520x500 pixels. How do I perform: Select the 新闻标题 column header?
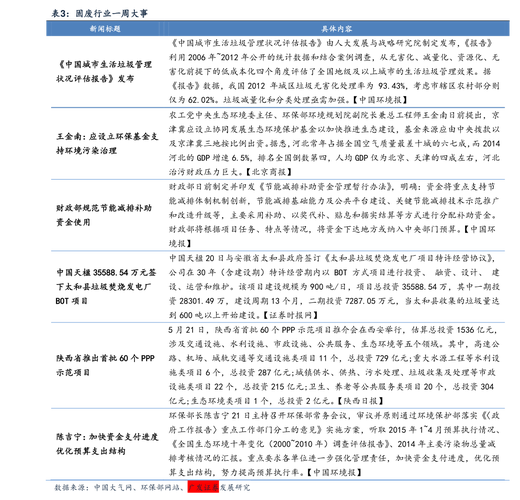pyautogui.click(x=105, y=29)
